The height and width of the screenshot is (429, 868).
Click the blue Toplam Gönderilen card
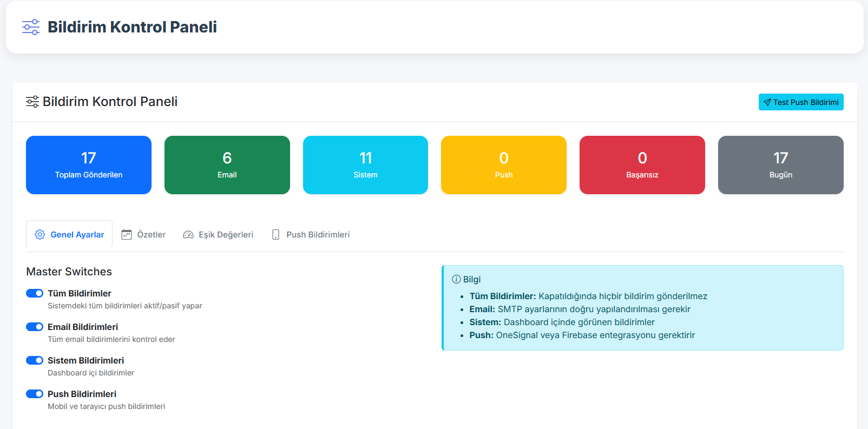coord(89,165)
